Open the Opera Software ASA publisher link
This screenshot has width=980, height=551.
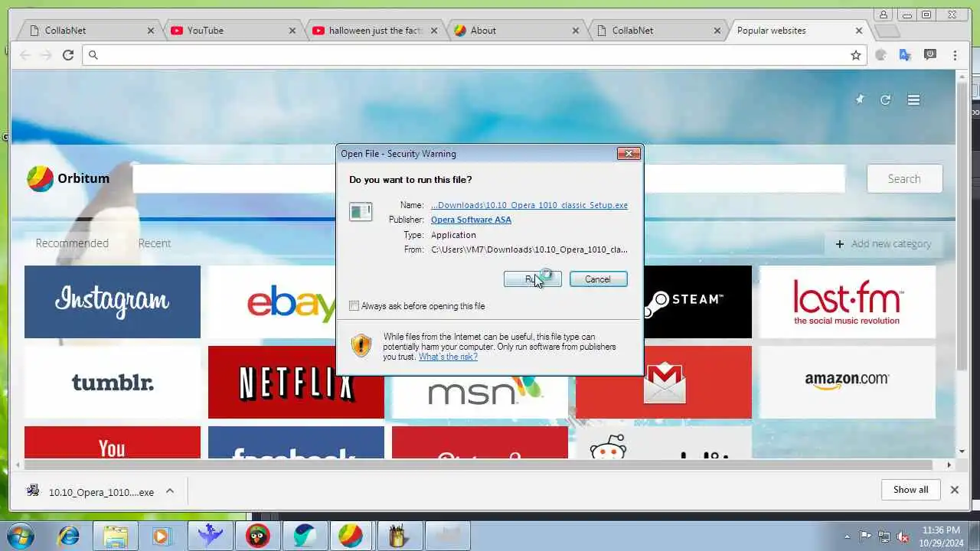[x=471, y=220]
